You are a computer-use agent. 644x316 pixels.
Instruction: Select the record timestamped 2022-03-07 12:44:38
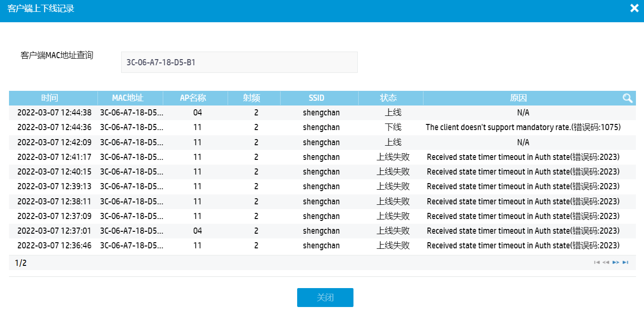tap(322, 113)
